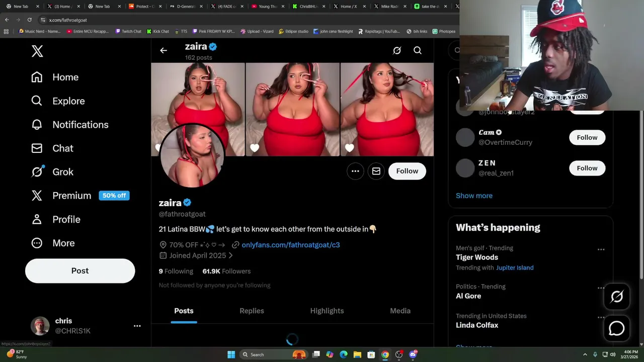Viewport: 644px width, 362px height.
Task: Open the Tiger Woods trending topic
Action: [x=477, y=257]
